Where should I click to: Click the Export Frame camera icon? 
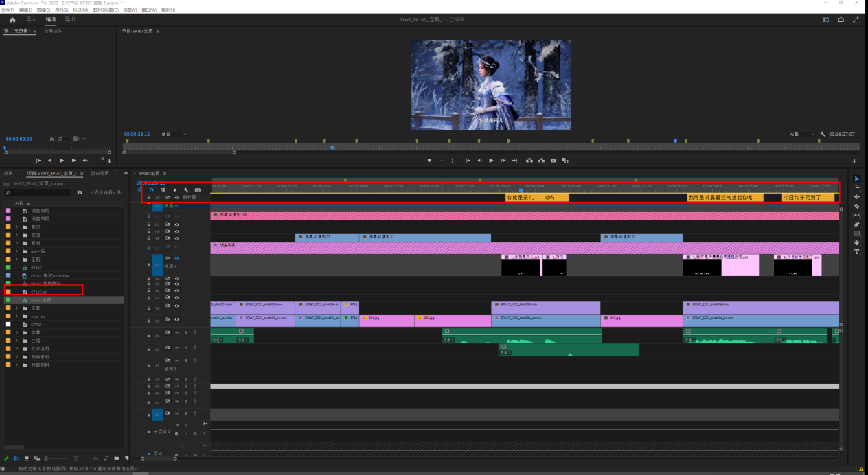[x=553, y=161]
